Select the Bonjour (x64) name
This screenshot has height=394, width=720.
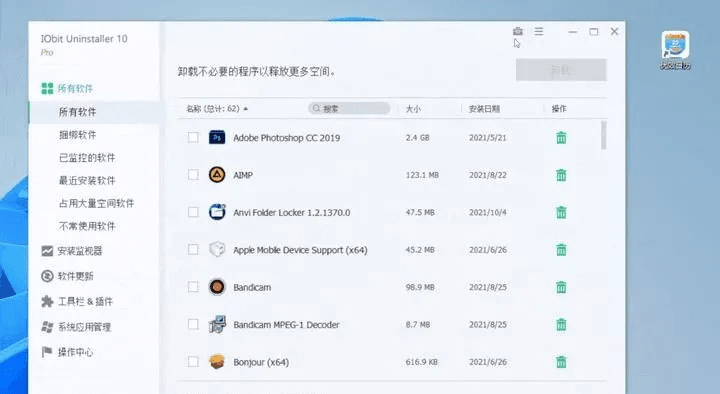pyautogui.click(x=261, y=362)
